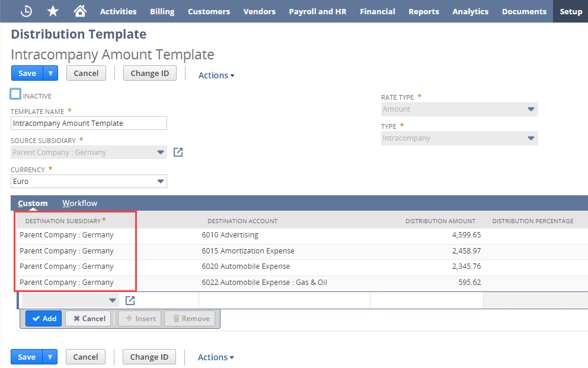Open the Reports menu
The height and width of the screenshot is (368, 588).
(x=424, y=11)
